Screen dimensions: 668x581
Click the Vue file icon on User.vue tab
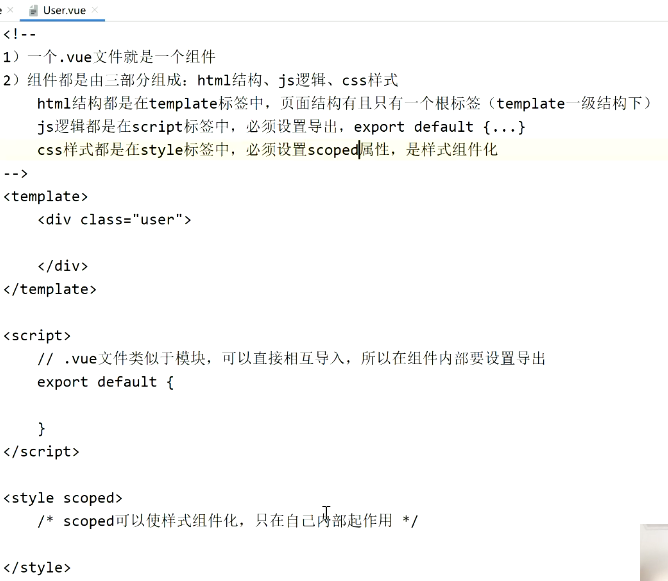(x=33, y=11)
